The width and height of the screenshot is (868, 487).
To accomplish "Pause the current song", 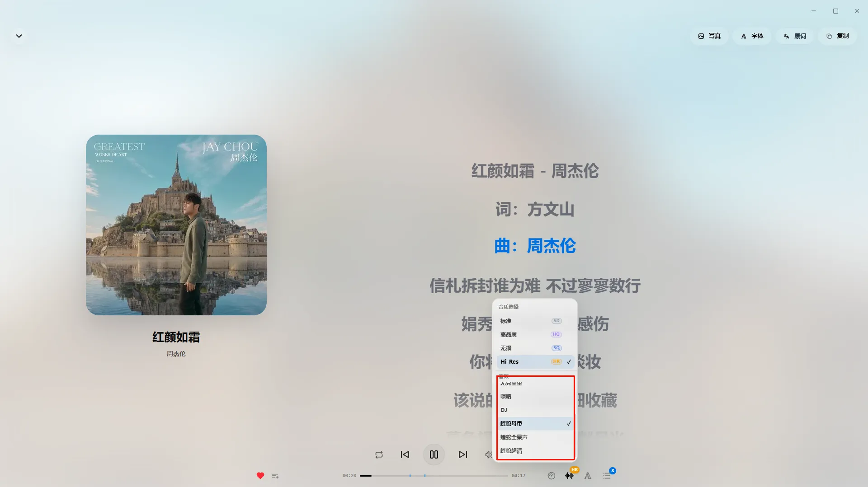I will click(x=434, y=454).
